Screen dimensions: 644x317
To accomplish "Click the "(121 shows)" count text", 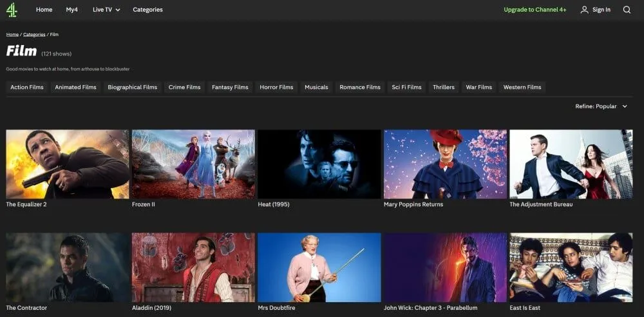I will click(x=56, y=54).
